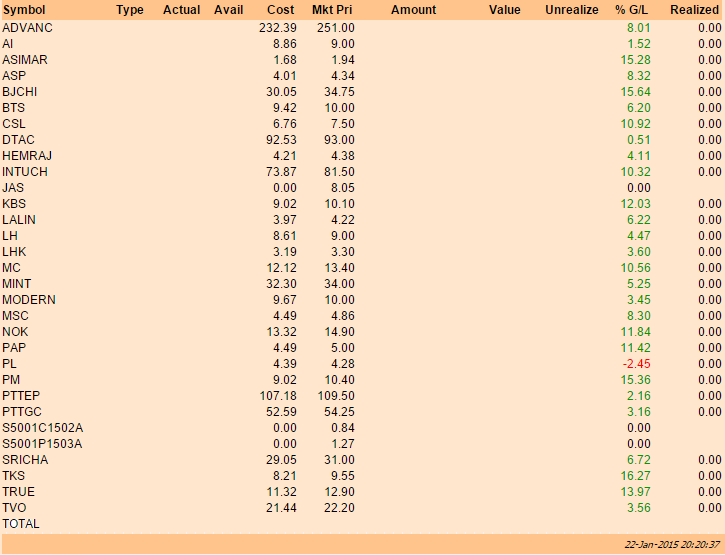725x555 pixels.
Task: Click SRICHA market price 31.00
Action: (339, 460)
